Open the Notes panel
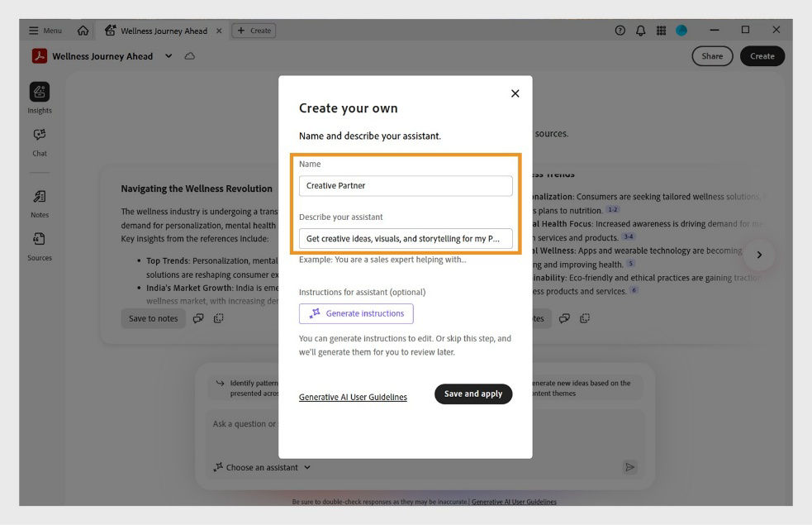 coord(39,198)
